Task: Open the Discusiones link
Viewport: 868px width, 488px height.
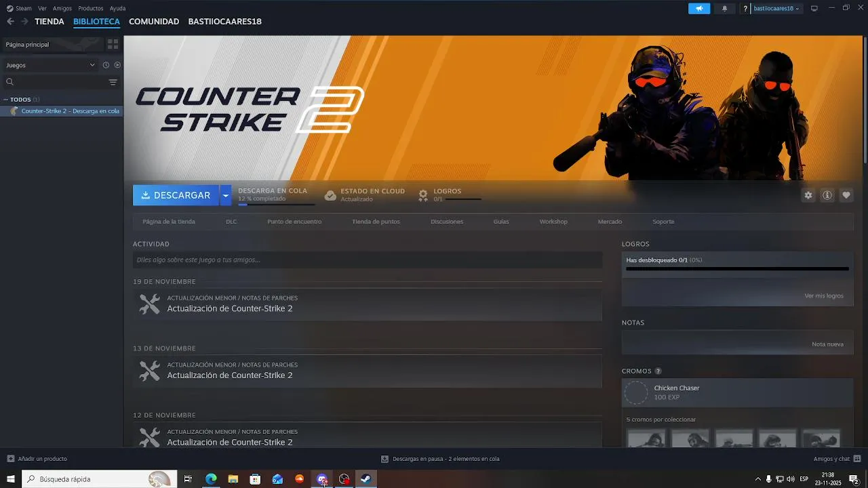Action: (x=447, y=222)
